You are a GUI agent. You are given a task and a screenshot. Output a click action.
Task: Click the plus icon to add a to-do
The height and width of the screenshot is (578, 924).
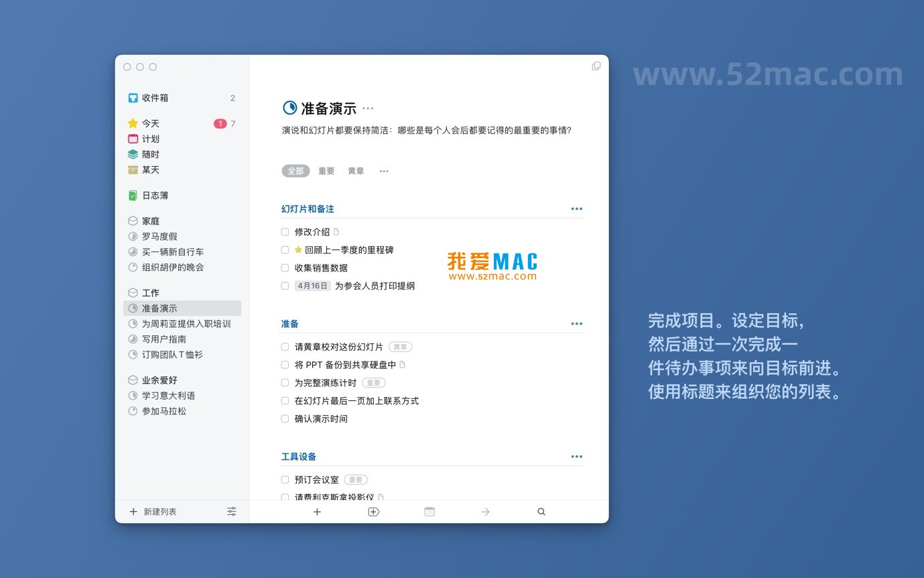pyautogui.click(x=317, y=511)
